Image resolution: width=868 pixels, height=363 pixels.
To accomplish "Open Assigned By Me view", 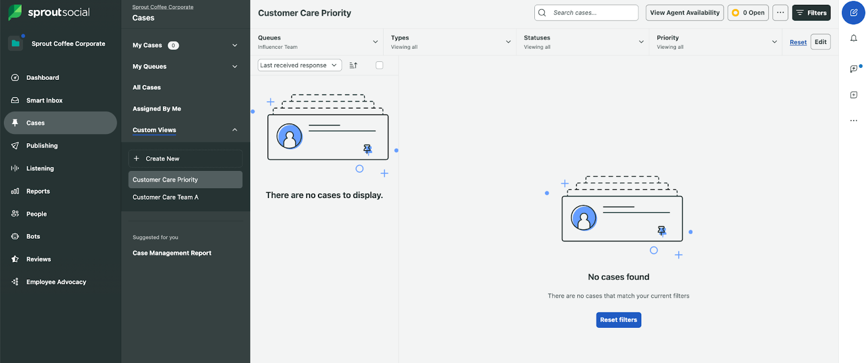I will 157,109.
